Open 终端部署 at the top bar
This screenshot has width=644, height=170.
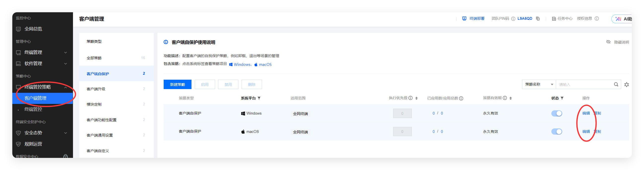point(473,19)
